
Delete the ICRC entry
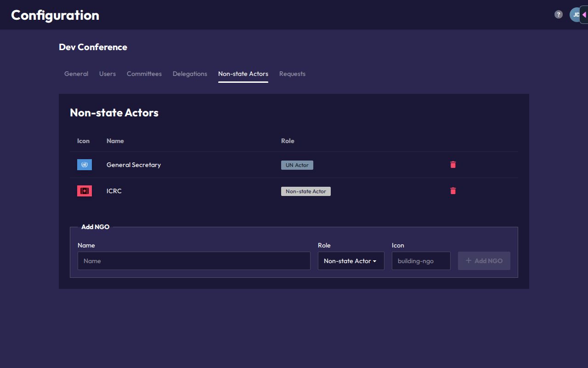pos(453,191)
